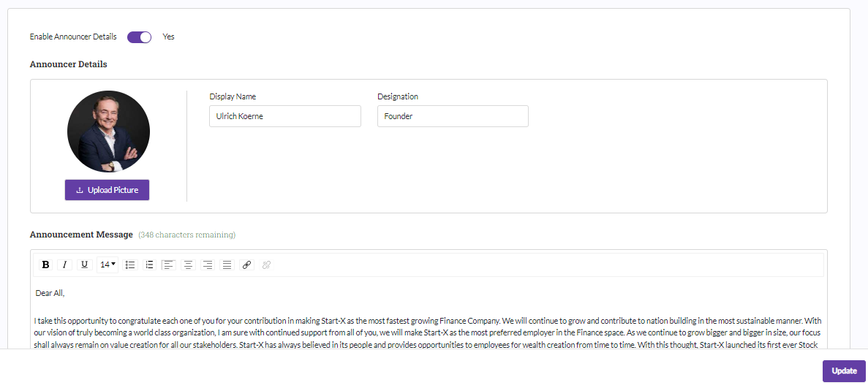The width and height of the screenshot is (868, 388).
Task: Click the Update button
Action: point(844,371)
